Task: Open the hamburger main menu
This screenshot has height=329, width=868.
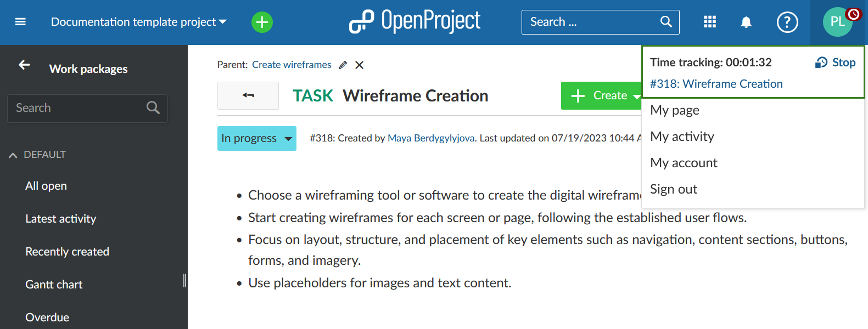Action: (x=20, y=22)
